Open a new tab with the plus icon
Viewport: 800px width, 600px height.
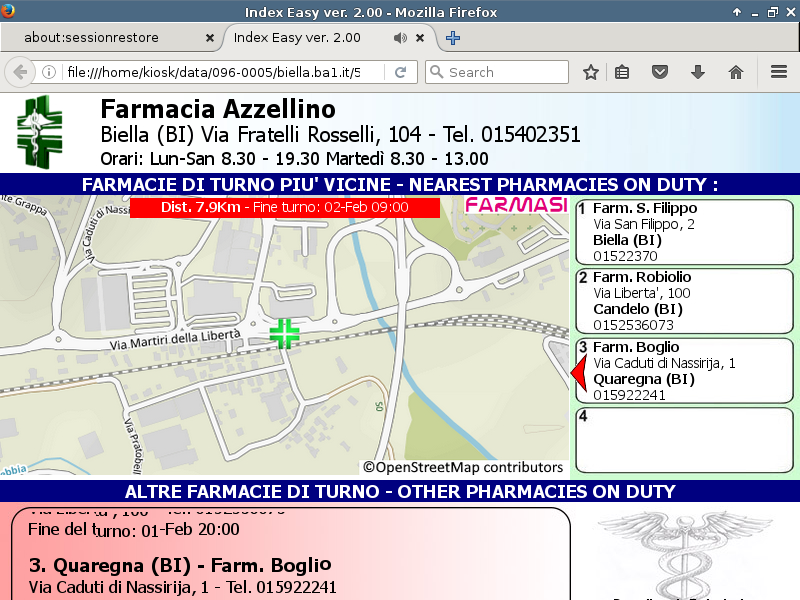click(453, 38)
